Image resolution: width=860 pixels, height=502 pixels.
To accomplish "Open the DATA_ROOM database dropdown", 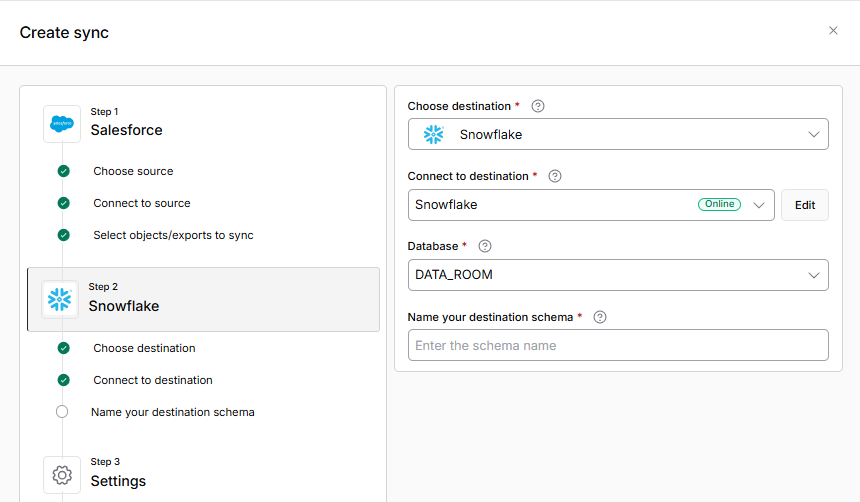I will (618, 275).
